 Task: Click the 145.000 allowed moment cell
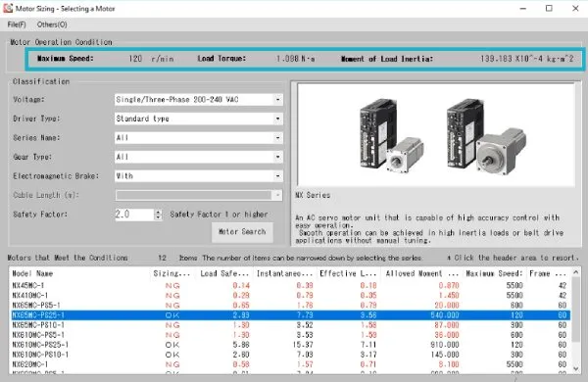pos(444,355)
